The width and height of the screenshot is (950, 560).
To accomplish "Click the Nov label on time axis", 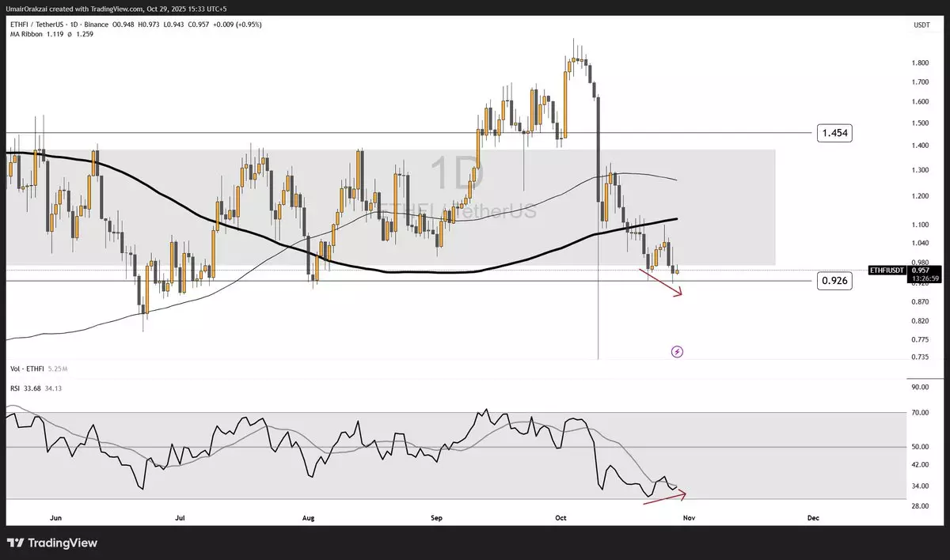I will (x=689, y=517).
